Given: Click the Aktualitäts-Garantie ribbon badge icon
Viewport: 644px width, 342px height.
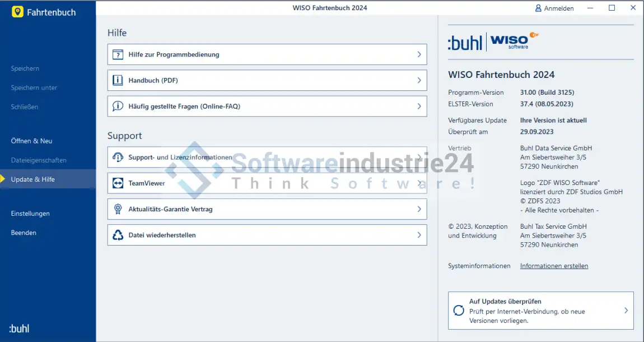Looking at the screenshot, I should coord(118,209).
